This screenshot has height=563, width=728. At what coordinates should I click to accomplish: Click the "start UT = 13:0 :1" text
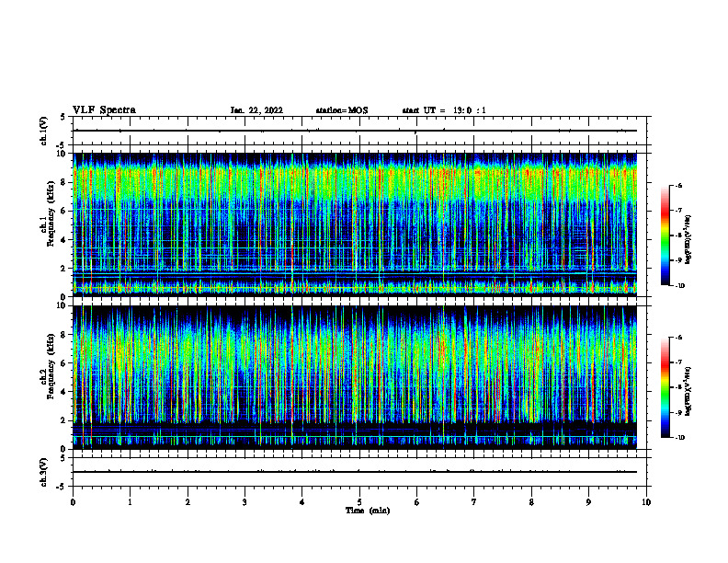coord(444,110)
